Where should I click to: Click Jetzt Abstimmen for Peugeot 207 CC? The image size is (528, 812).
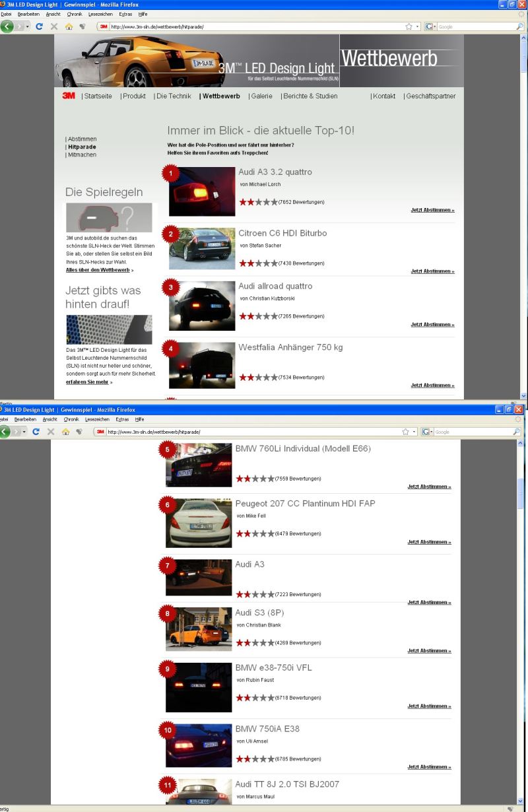click(x=429, y=542)
